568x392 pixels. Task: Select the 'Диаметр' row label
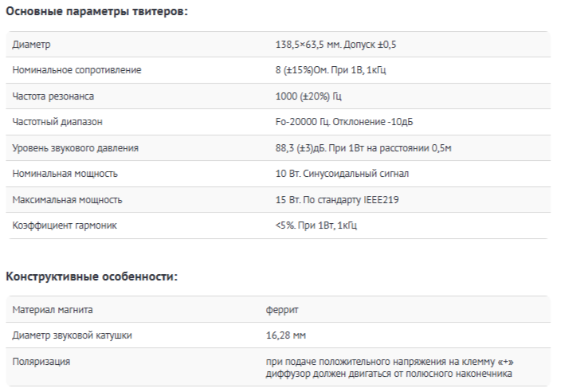31,45
